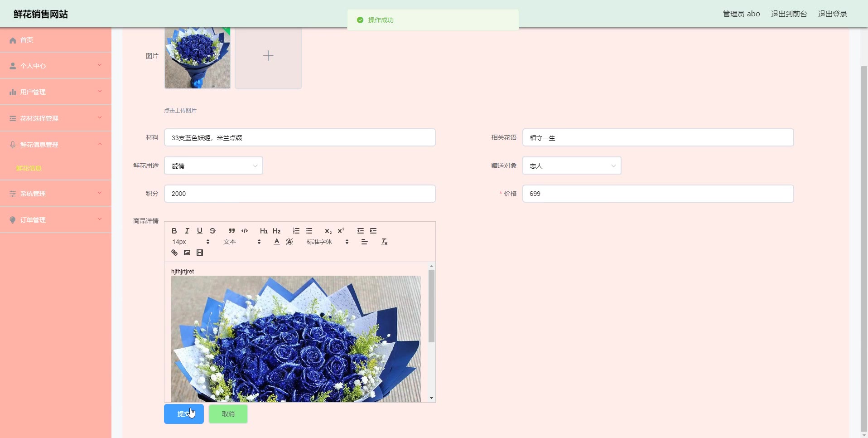The height and width of the screenshot is (438, 868).
Task: Apply Heading 2 style
Action: coord(277,231)
